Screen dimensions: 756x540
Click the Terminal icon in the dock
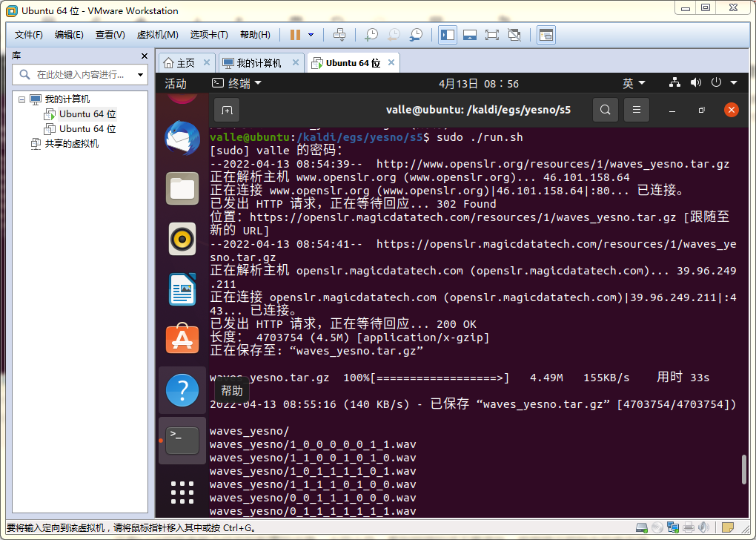182,441
